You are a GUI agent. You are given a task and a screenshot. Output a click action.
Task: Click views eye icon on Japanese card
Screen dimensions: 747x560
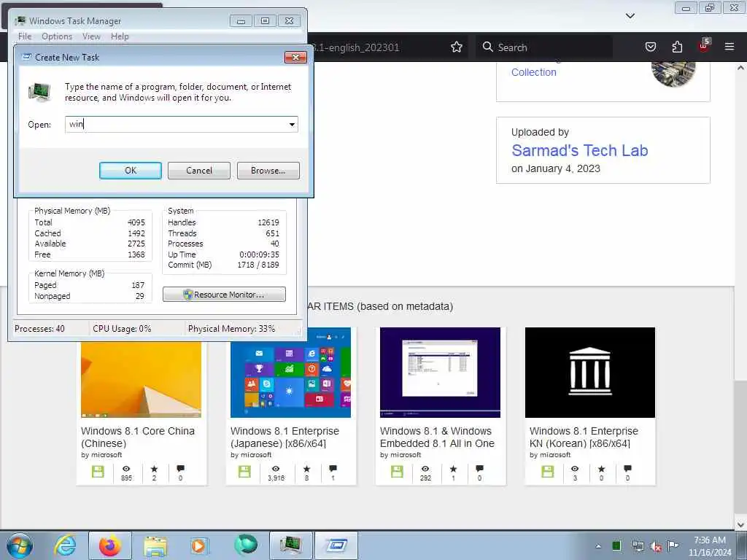click(276, 469)
